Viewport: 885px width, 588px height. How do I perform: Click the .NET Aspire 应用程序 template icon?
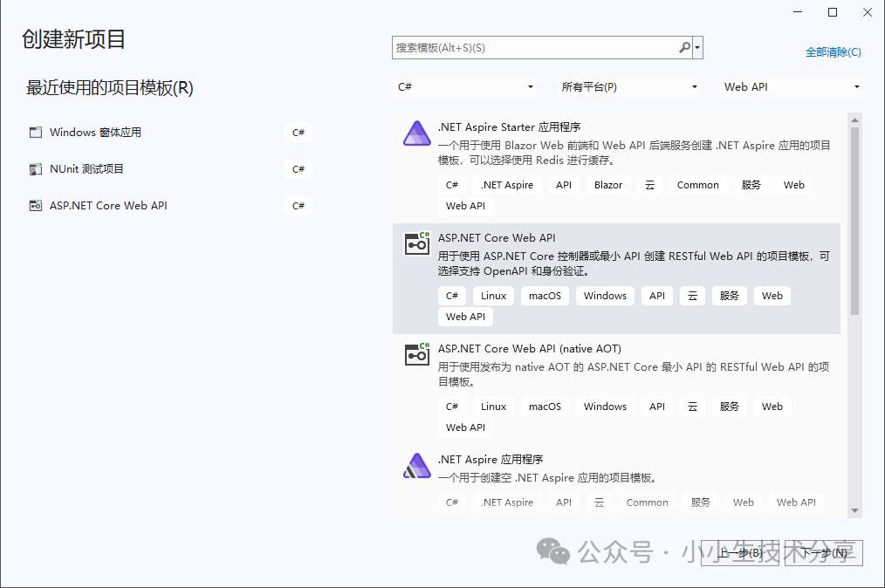click(x=416, y=466)
